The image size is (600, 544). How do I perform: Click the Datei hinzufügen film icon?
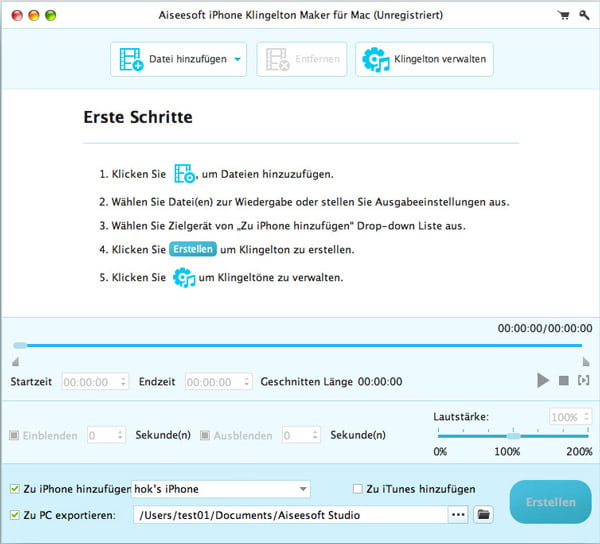point(131,59)
